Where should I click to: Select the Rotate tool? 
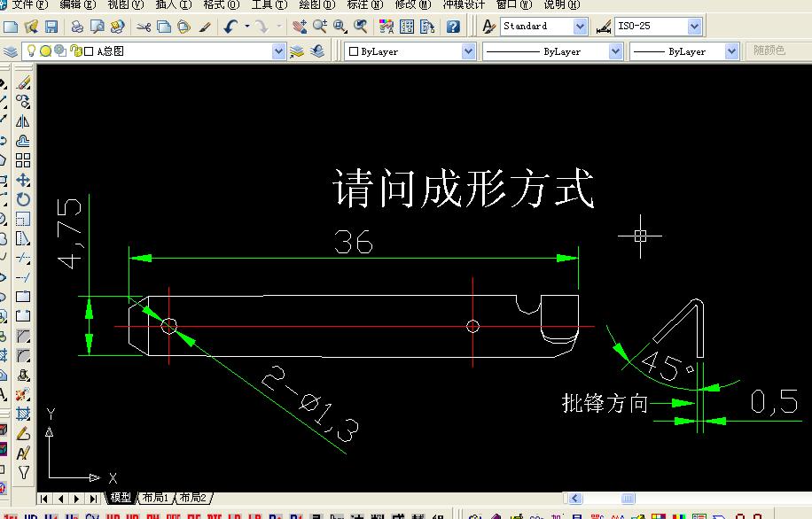(x=23, y=199)
